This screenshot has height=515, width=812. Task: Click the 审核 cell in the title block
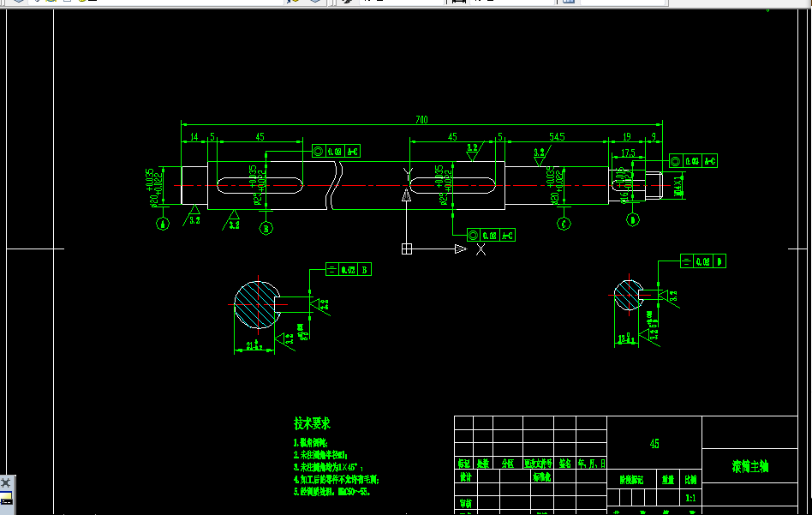point(466,503)
